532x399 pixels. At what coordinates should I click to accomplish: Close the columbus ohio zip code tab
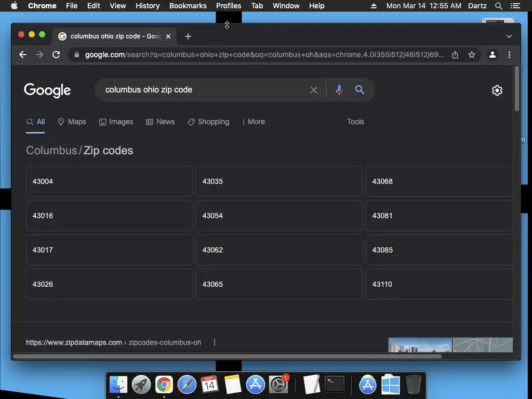click(x=168, y=36)
